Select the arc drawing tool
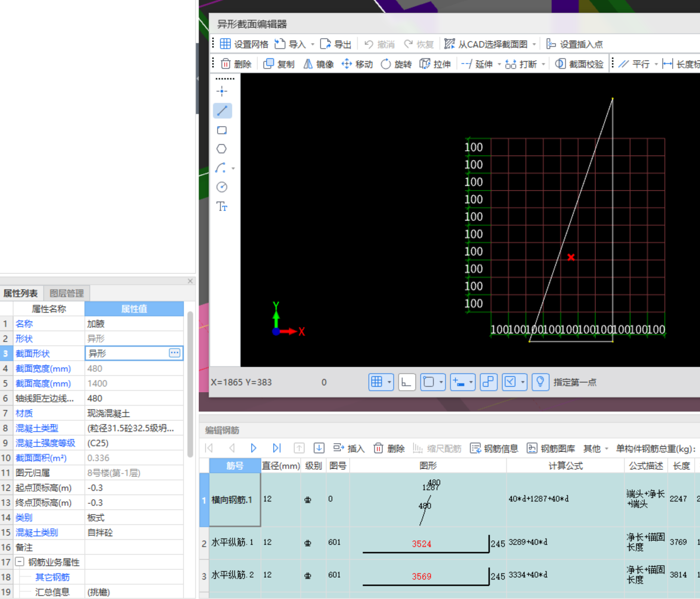This screenshot has width=700, height=599. pyautogui.click(x=221, y=168)
